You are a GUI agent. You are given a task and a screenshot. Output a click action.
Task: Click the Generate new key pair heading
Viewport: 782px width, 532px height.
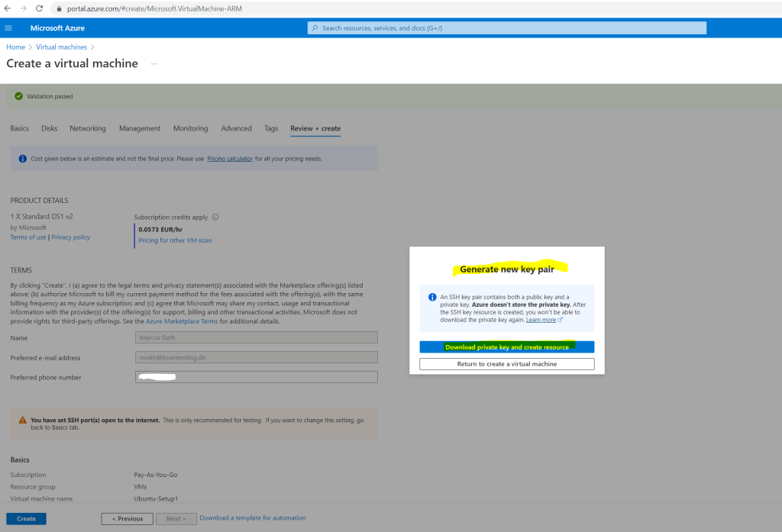507,269
